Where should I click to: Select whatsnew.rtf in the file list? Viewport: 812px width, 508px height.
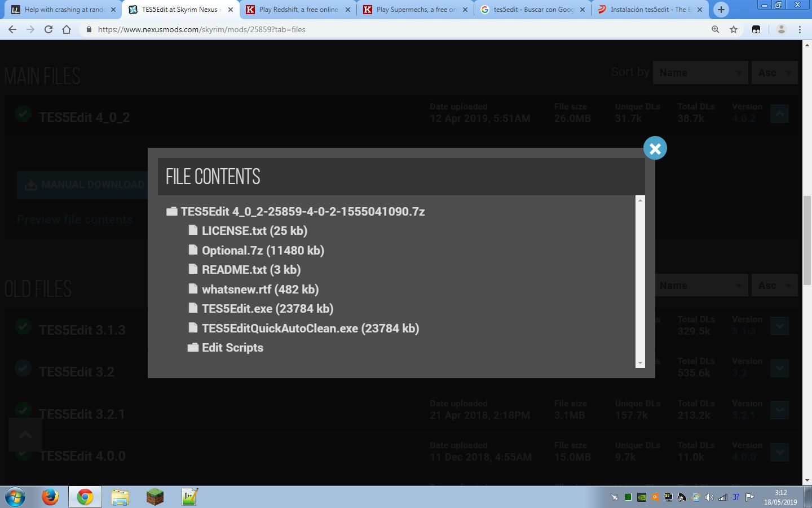254,290
